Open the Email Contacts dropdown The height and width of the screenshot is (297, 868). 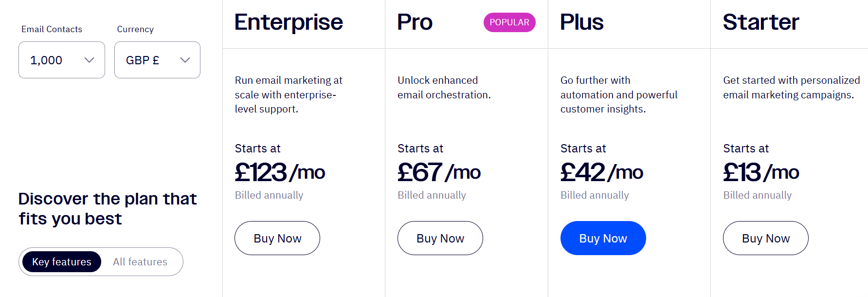tap(61, 60)
